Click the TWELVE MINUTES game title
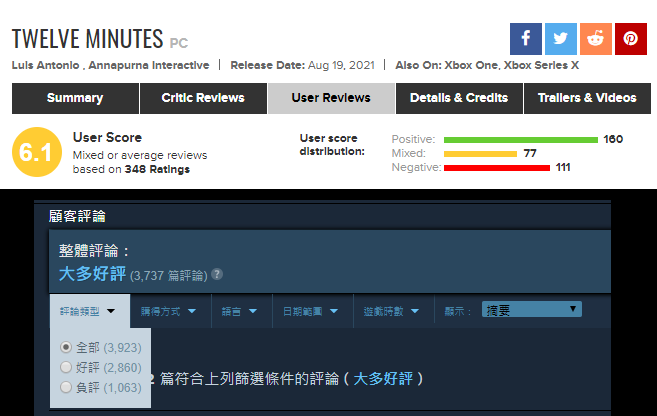This screenshot has width=657, height=416. (x=88, y=39)
